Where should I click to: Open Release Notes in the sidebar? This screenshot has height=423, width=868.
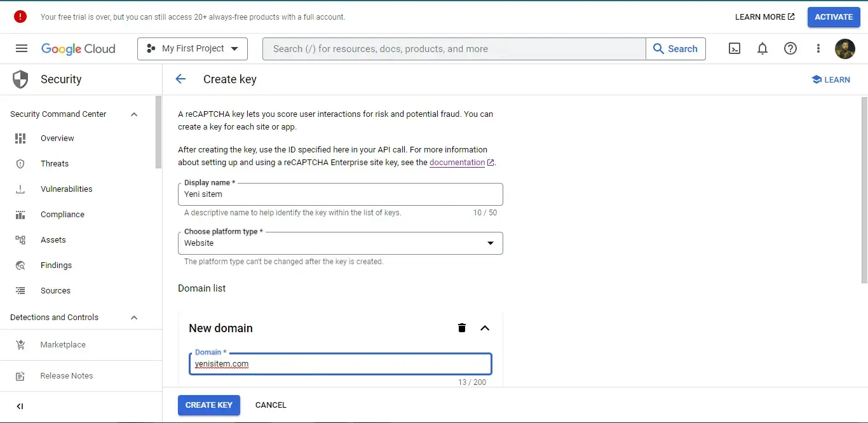pos(67,376)
